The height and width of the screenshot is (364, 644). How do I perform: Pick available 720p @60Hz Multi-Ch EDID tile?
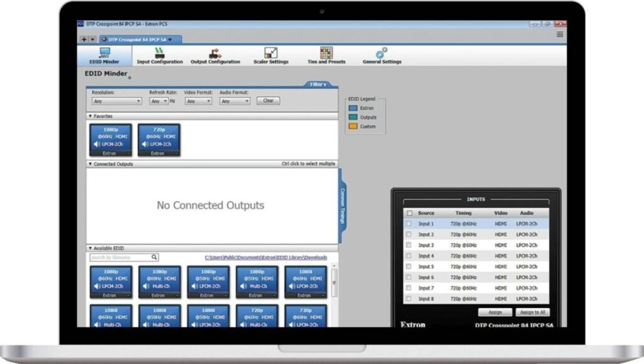[257, 316]
